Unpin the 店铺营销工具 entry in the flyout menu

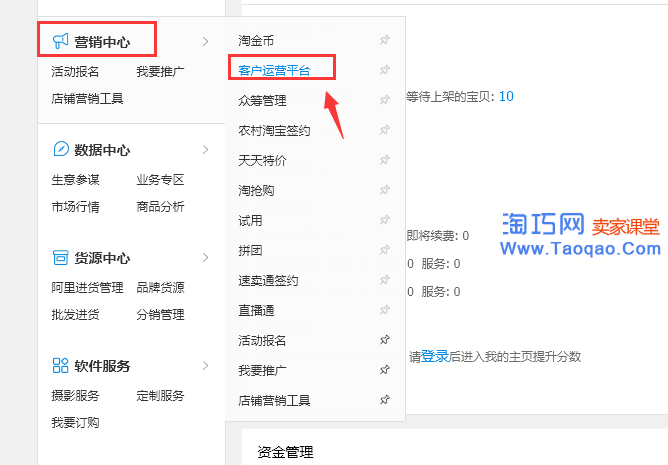click(x=385, y=400)
